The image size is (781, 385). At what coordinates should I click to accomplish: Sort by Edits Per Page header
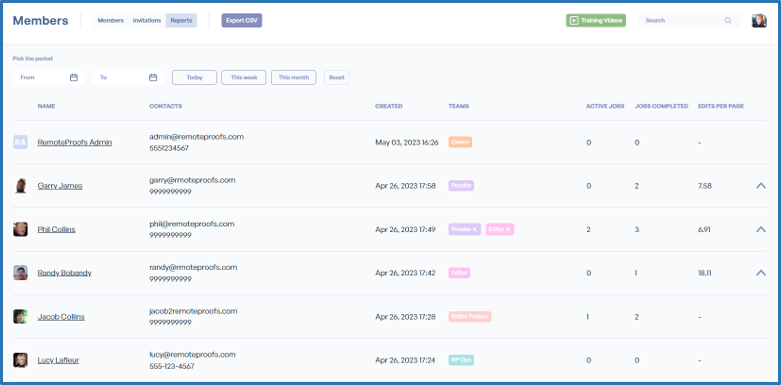coord(721,106)
